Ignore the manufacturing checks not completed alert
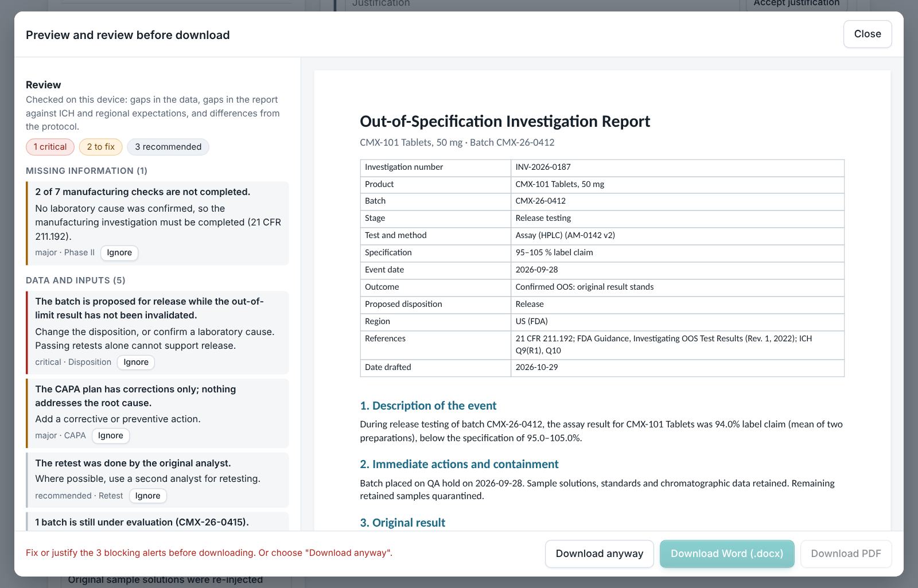 (x=119, y=252)
